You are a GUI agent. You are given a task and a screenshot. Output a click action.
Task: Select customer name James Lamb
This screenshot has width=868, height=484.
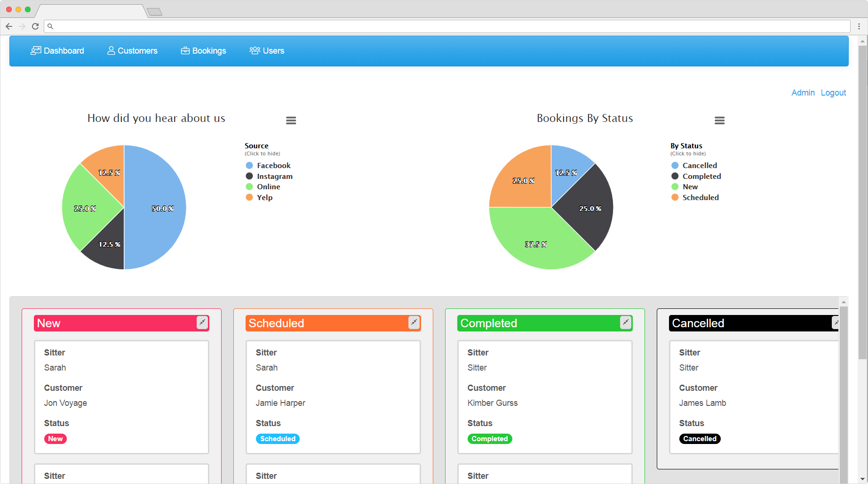(x=702, y=403)
